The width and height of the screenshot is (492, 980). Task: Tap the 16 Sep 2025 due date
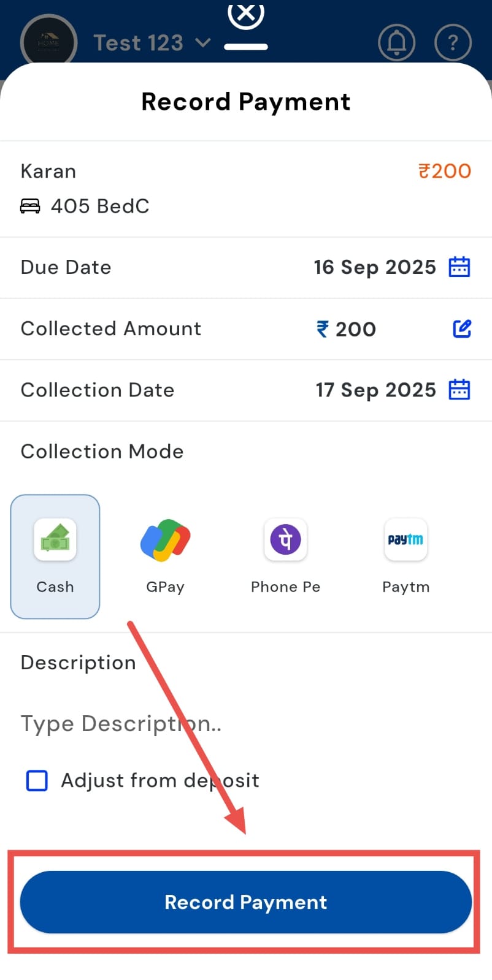coord(374,267)
